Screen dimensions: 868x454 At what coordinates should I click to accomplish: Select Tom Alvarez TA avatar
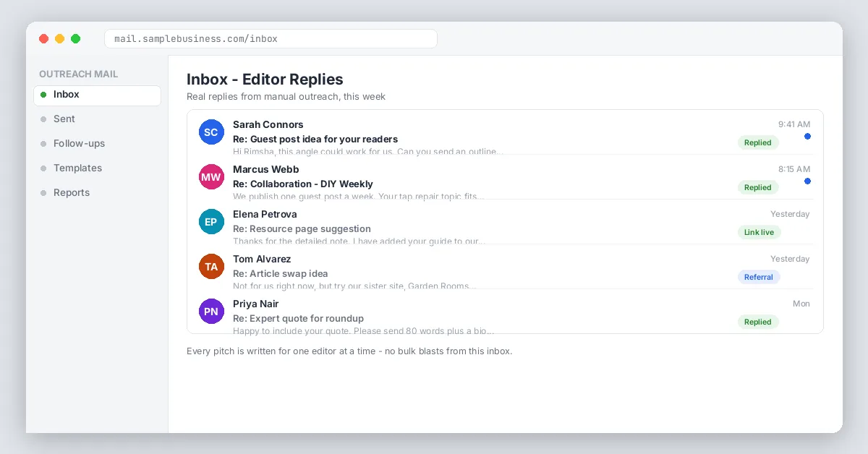[210, 267]
